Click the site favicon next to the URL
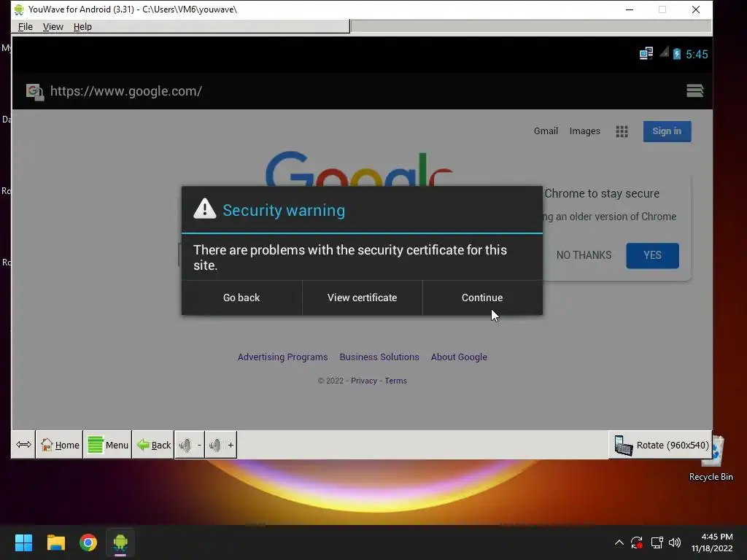The height and width of the screenshot is (560, 747). (x=35, y=91)
